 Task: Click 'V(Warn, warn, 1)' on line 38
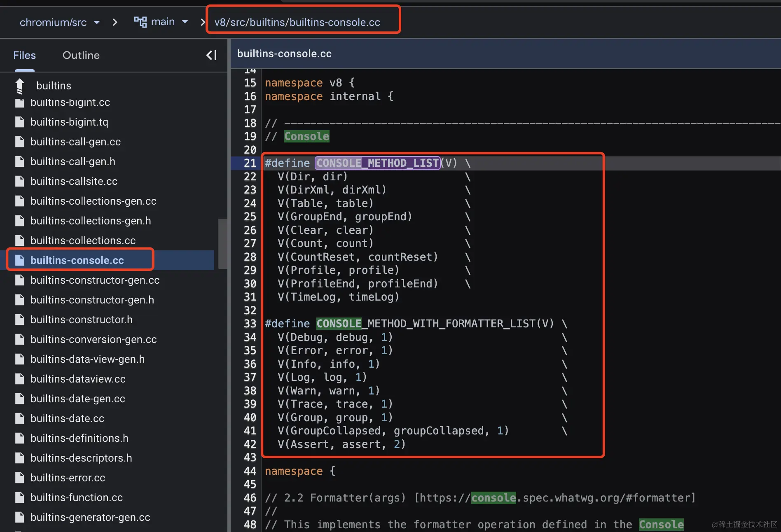pyautogui.click(x=329, y=391)
